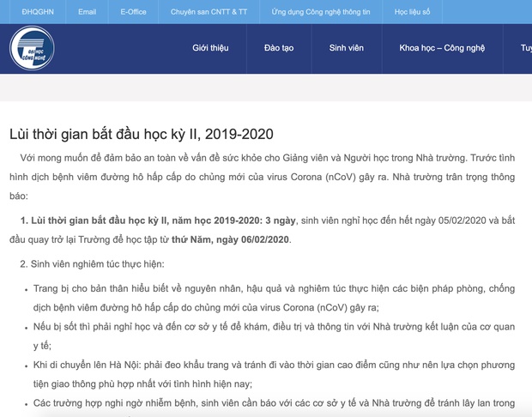Image resolution: width=532 pixels, height=417 pixels.
Task: Go to the E-Office portal link
Action: (134, 12)
